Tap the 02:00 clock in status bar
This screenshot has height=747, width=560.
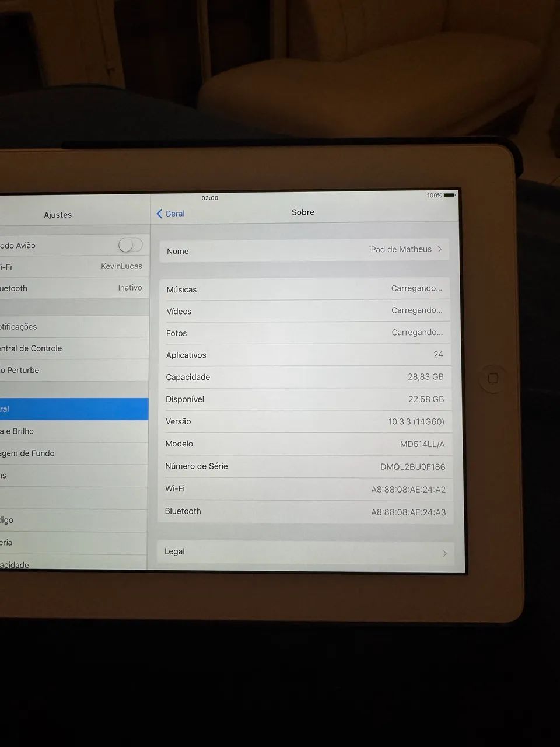click(x=210, y=198)
